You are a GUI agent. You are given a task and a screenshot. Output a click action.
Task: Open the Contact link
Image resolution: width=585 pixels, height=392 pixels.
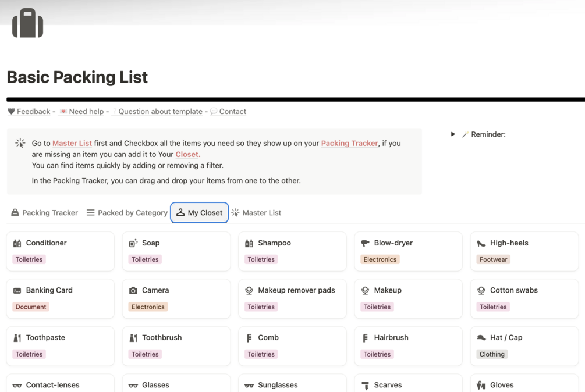(232, 112)
